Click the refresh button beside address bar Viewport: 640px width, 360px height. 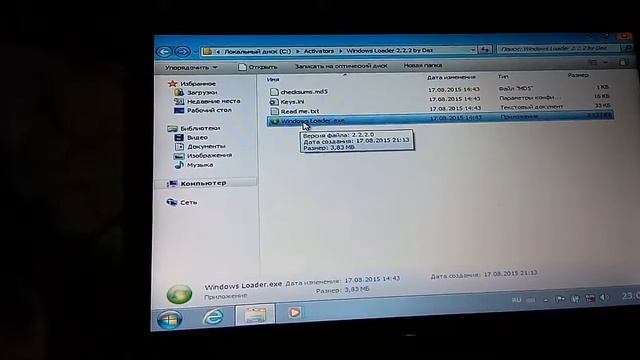coord(484,49)
